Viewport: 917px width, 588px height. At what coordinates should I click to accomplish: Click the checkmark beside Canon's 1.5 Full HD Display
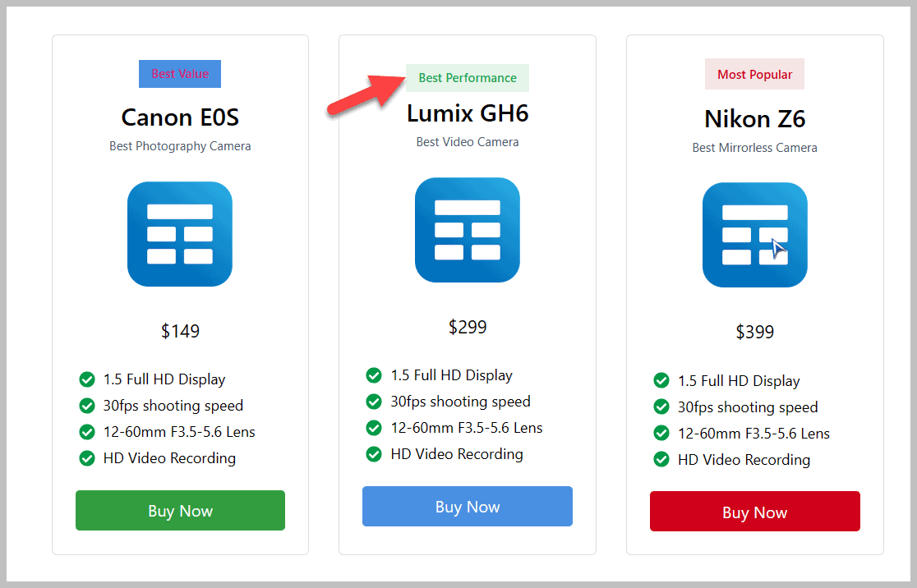[87, 379]
